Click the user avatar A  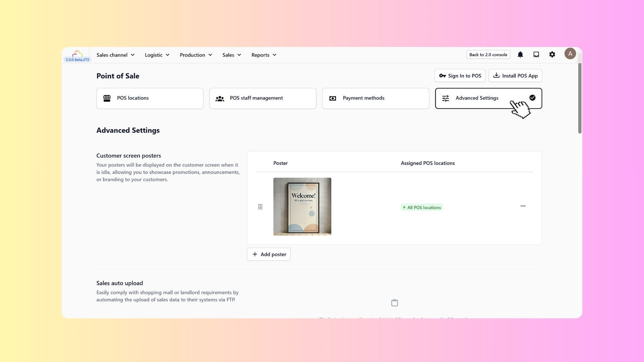pos(570,54)
